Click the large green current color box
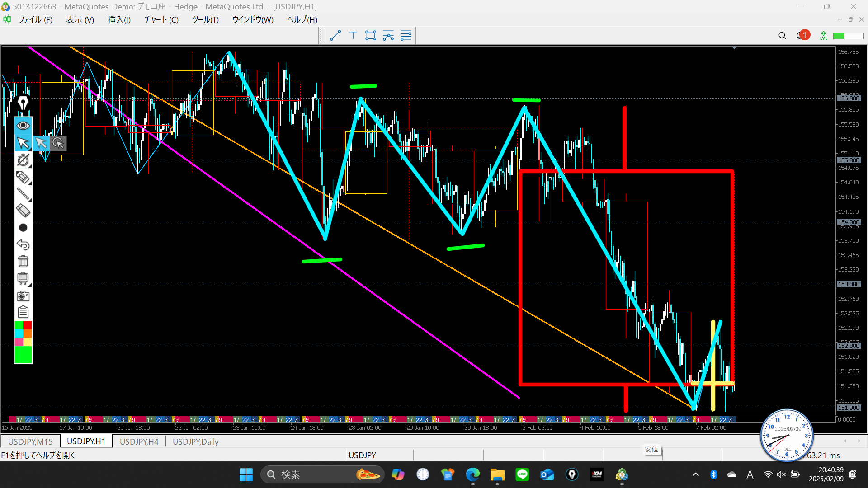The width and height of the screenshot is (868, 488). pos(23,355)
